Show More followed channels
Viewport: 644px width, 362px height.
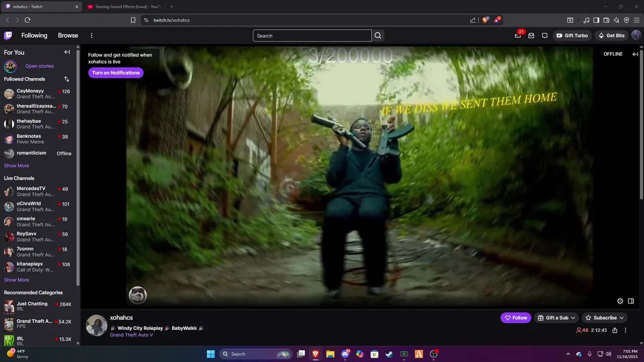tap(17, 165)
